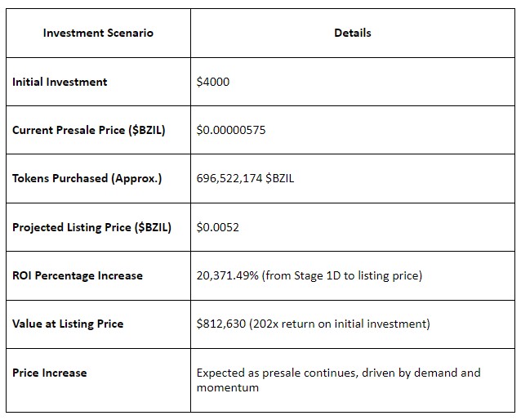521x420 pixels.
Task: Click the "696,522,174 $BZIL" token amount
Action: [245, 178]
